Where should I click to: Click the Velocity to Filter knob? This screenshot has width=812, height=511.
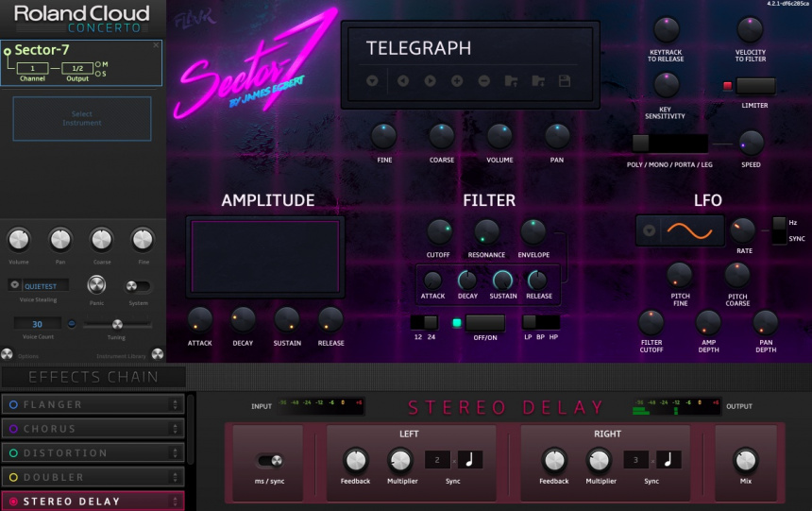[750, 29]
